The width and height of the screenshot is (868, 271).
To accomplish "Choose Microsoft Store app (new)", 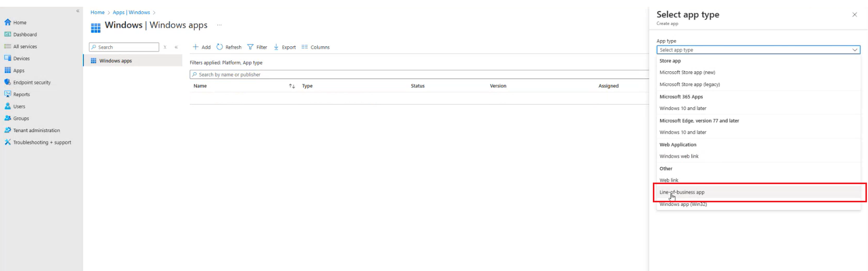I will [x=758, y=72].
